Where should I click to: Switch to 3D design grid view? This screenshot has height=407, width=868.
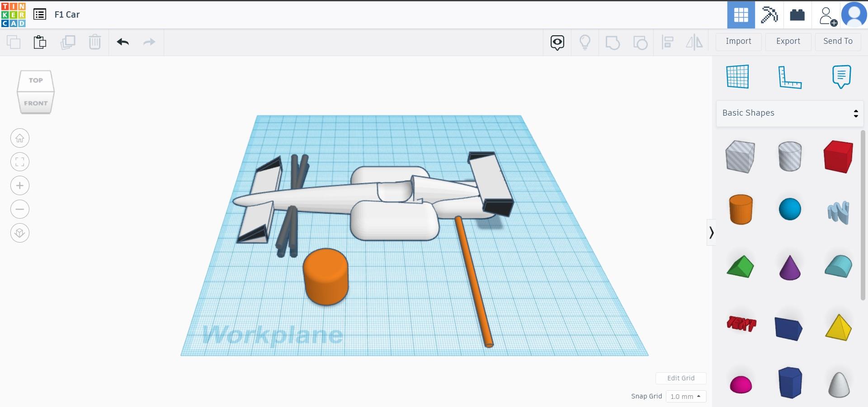coord(741,15)
